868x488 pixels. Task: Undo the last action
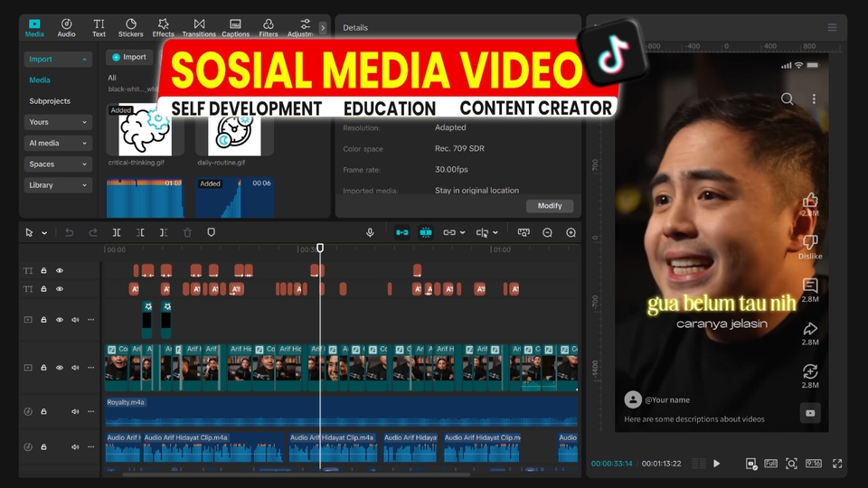[x=70, y=233]
